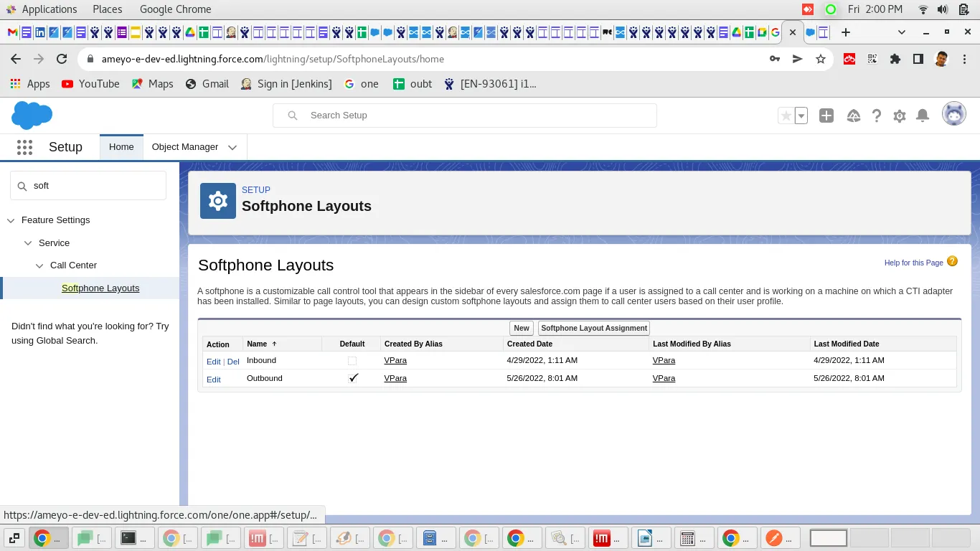Open a new Chrome tab
This screenshot has width=980, height=551.
(x=846, y=32)
